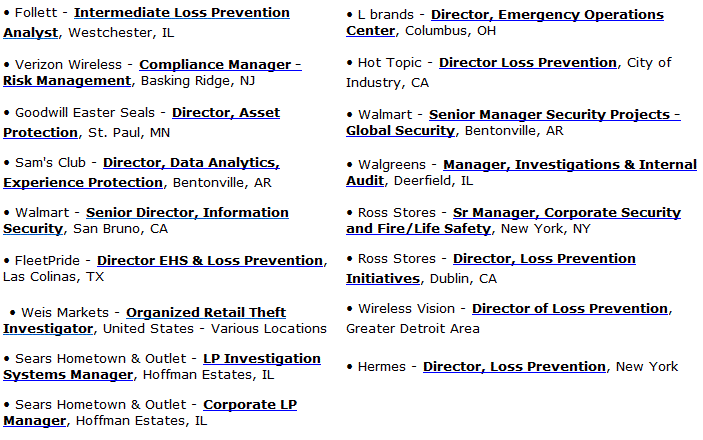Image resolution: width=703 pixels, height=440 pixels.
Task: Click Weis Markets Organized Retail Theft Investigator link
Action: (x=206, y=313)
